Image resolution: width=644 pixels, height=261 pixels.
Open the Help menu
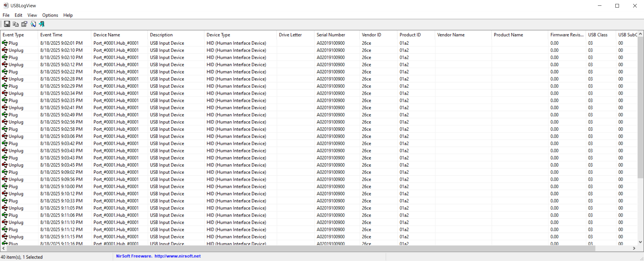click(x=68, y=15)
